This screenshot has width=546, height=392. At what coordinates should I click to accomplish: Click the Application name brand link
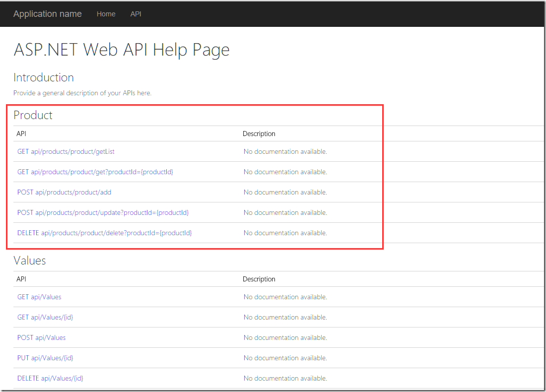tap(47, 14)
